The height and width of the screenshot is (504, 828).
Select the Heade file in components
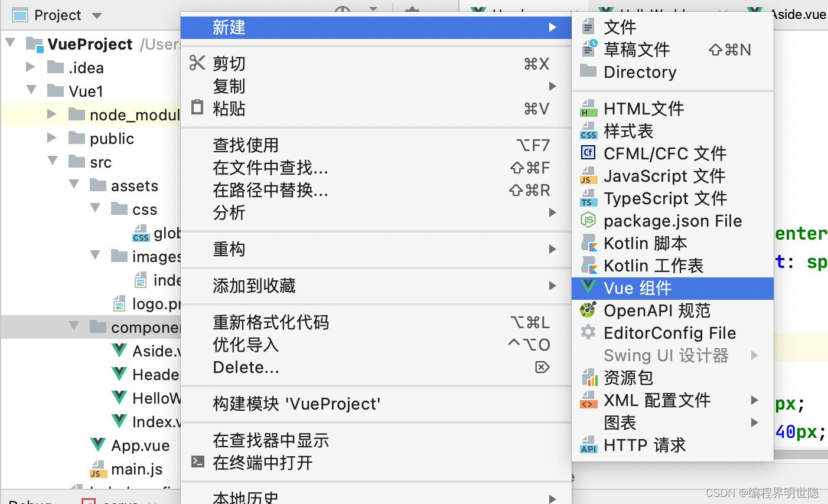tap(156, 374)
